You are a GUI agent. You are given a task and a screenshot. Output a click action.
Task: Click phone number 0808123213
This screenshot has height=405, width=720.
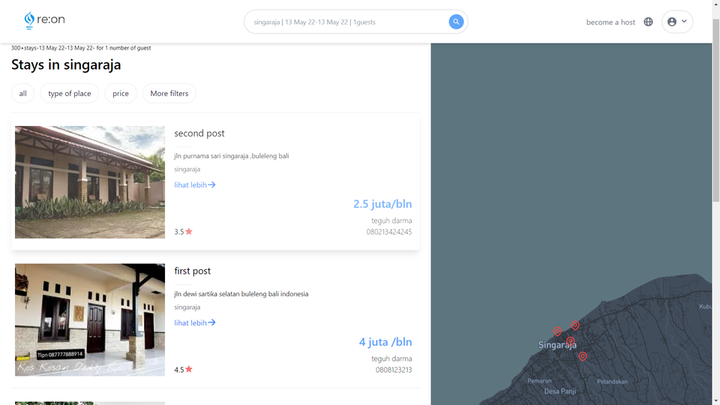(x=394, y=370)
